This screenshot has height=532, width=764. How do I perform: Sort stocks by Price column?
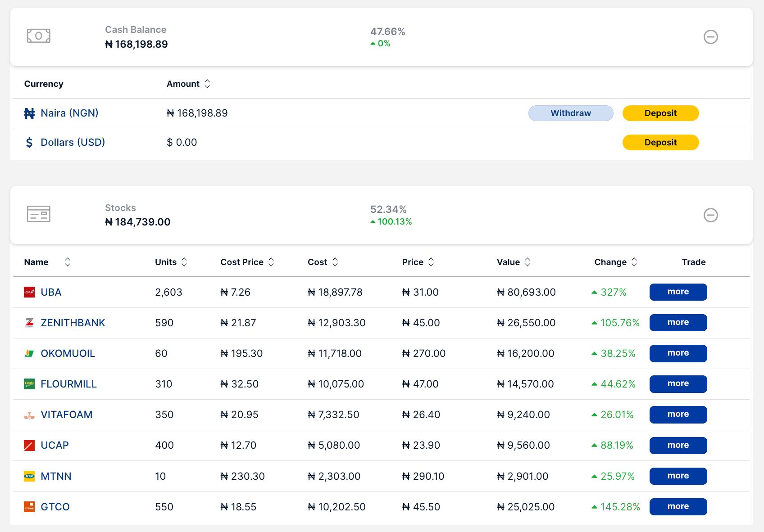click(431, 262)
